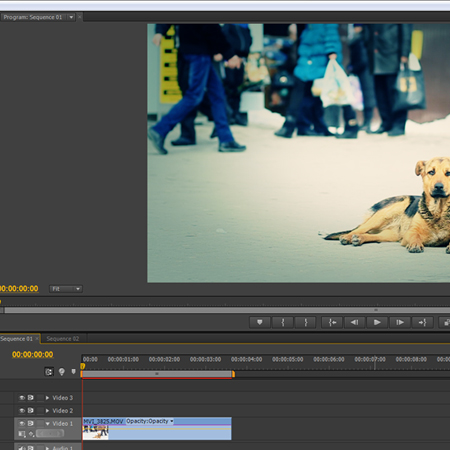Click the dog video frame in Program monitor
450x450 pixels.
click(x=299, y=153)
